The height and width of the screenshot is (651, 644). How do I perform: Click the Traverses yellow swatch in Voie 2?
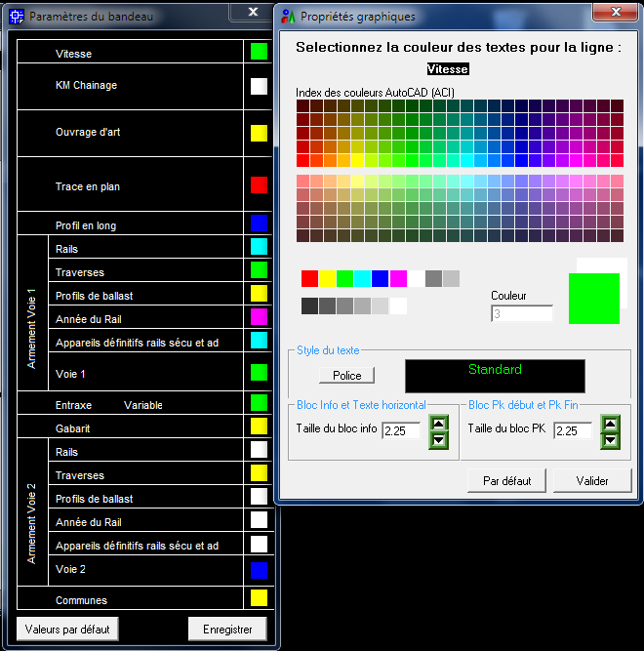click(259, 473)
